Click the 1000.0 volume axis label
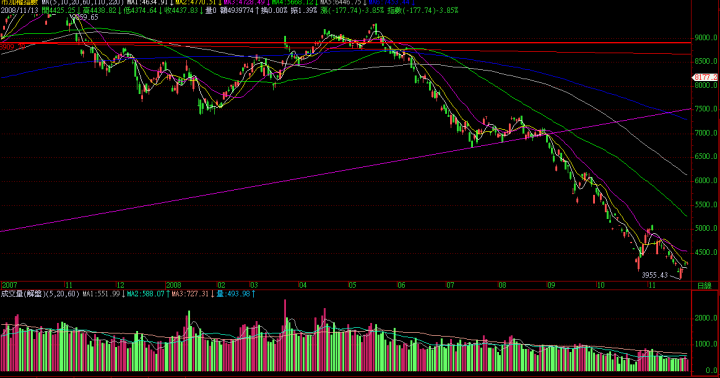720x378 pixels. coord(706,344)
